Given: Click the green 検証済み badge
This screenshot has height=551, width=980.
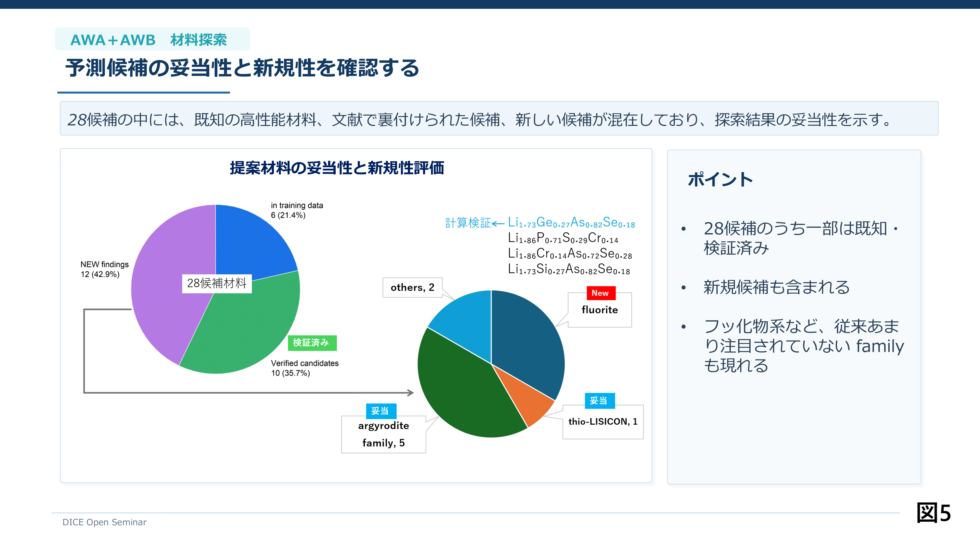Looking at the screenshot, I should (312, 343).
